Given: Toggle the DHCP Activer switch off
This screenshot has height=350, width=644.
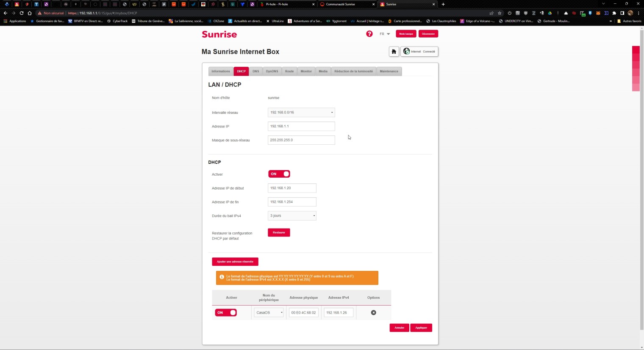Looking at the screenshot, I should pyautogui.click(x=279, y=174).
